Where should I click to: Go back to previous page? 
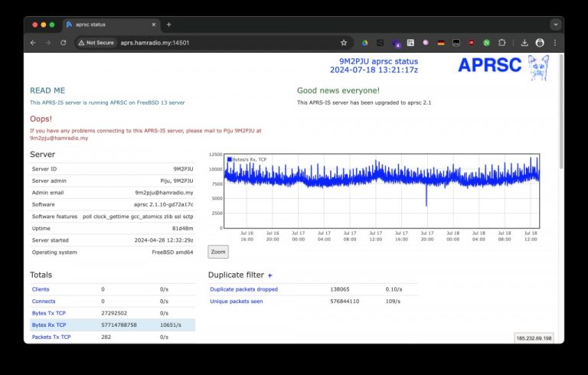pos(33,43)
